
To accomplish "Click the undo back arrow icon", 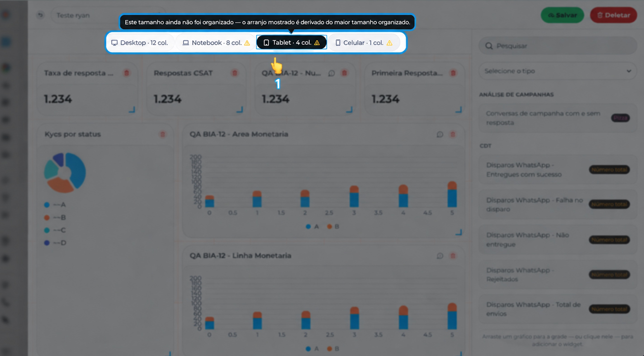I will (40, 15).
